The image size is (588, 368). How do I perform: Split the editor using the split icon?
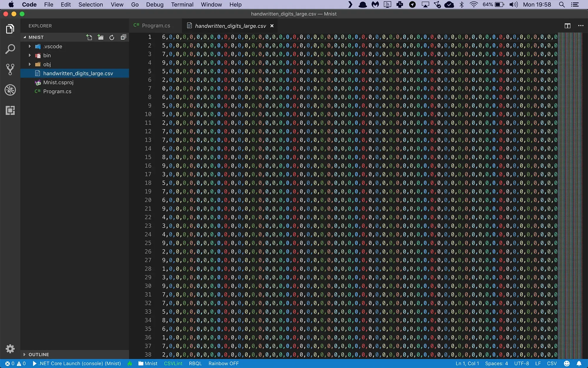coord(567,26)
